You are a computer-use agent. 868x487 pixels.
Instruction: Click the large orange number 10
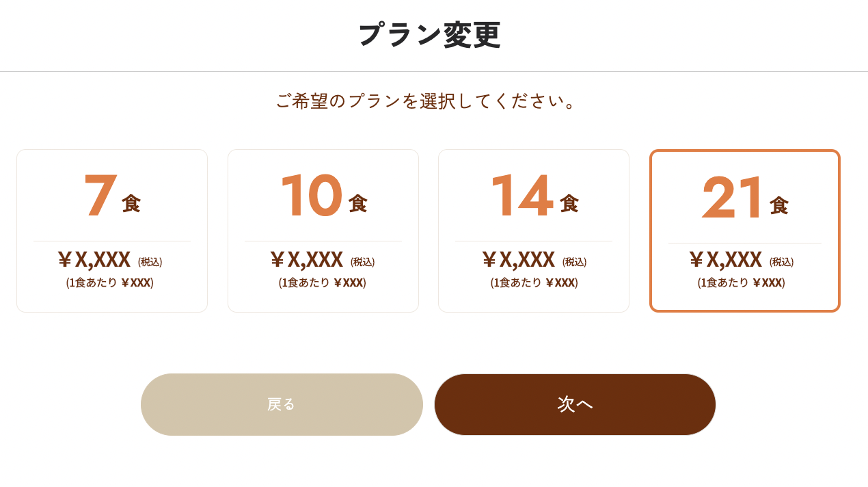pyautogui.click(x=311, y=196)
